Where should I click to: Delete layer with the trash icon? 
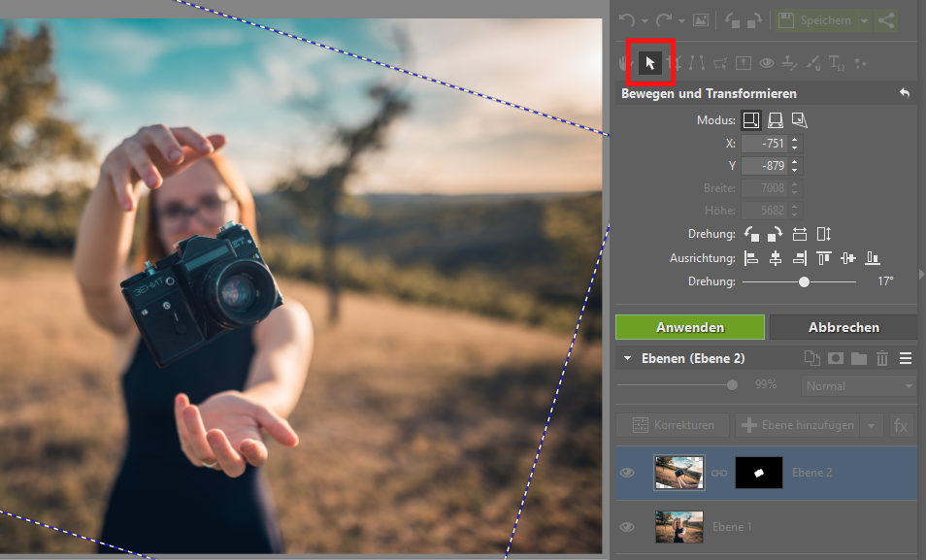tap(881, 358)
